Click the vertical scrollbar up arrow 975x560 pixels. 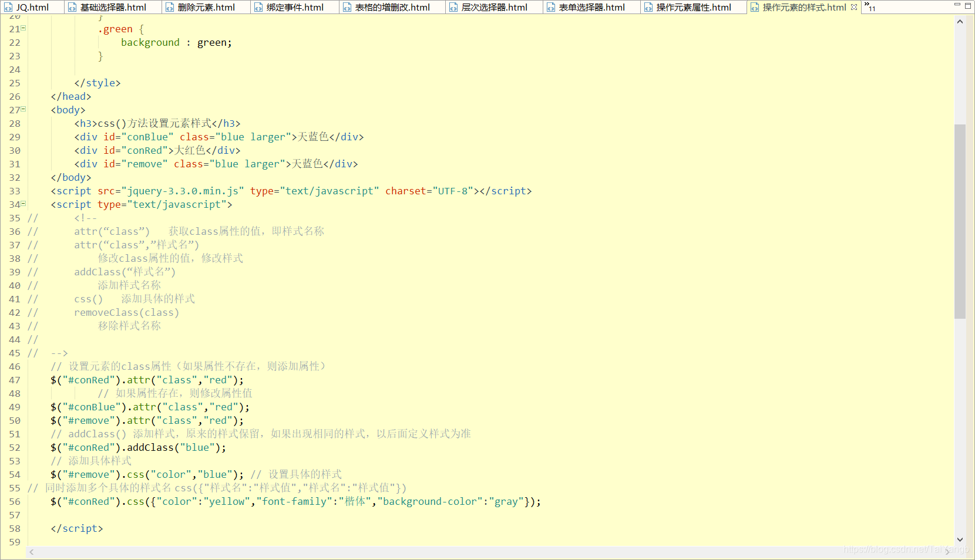click(x=960, y=22)
